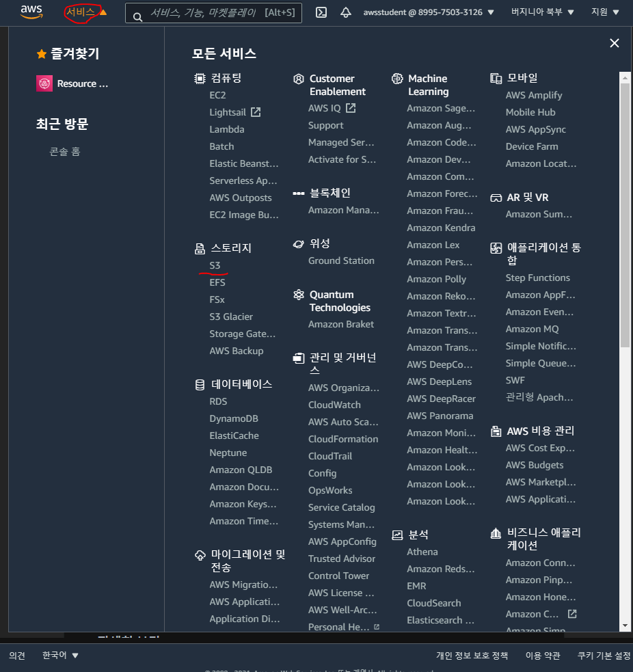Image resolution: width=633 pixels, height=672 pixels.
Task: Open Device Farm service
Action: coord(531,146)
